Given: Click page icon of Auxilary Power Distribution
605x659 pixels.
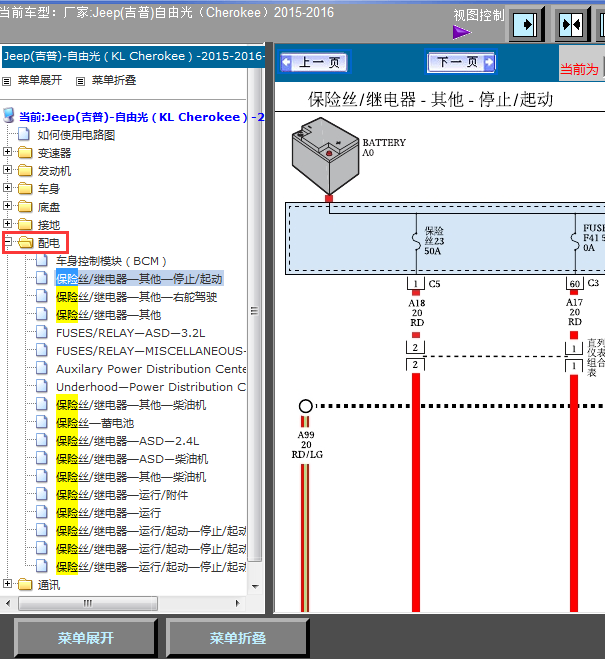Looking at the screenshot, I should (x=42, y=369).
